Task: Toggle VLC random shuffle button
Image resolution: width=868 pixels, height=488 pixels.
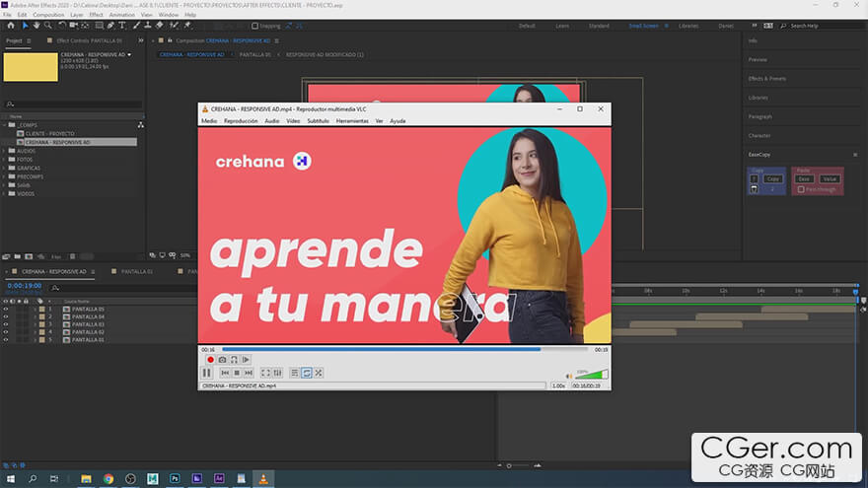Action: (319, 373)
